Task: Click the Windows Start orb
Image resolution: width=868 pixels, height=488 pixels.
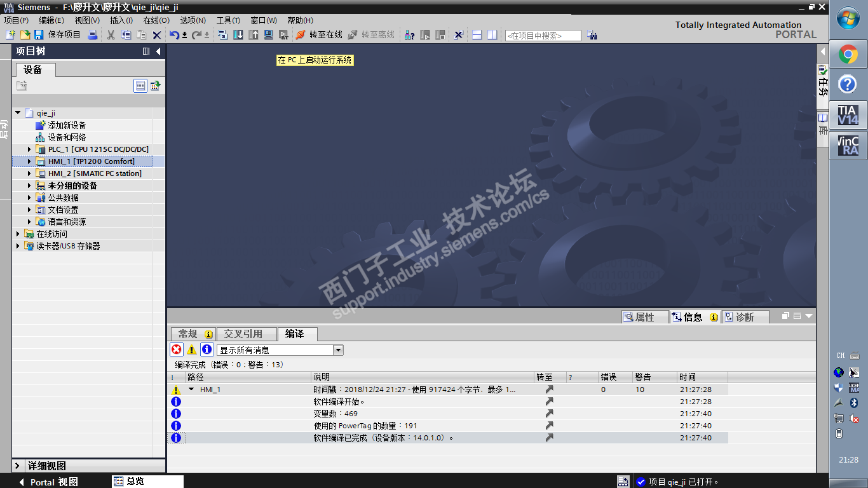Action: pyautogui.click(x=848, y=19)
